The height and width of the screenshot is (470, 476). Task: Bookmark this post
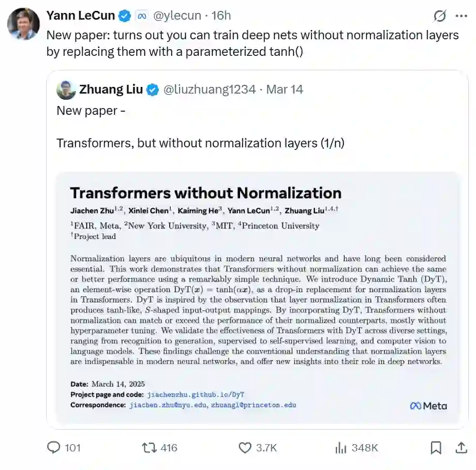[436, 447]
